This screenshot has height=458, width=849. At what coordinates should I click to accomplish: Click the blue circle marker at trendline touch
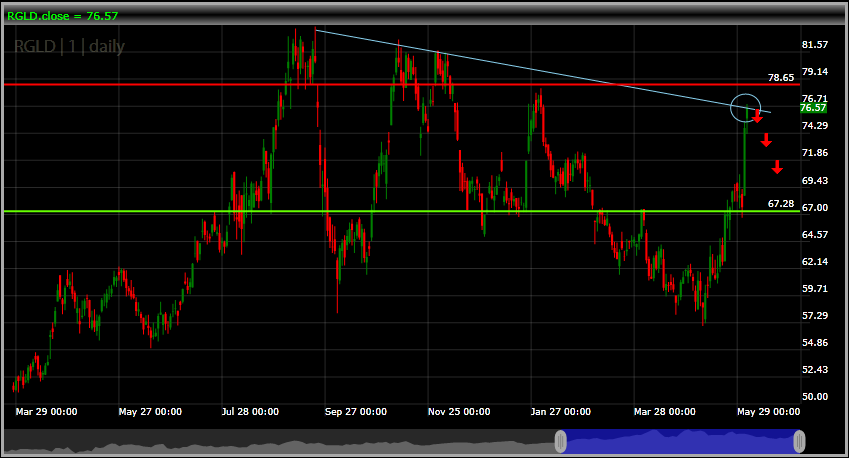[746, 106]
